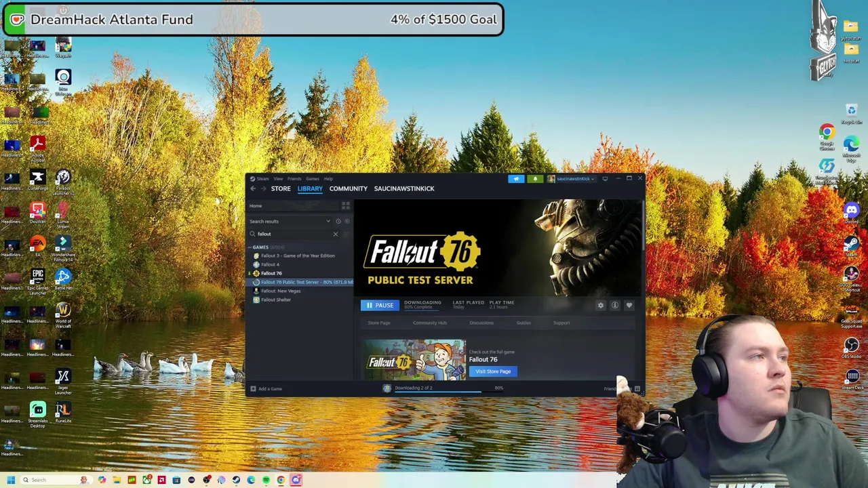Clear the fallout search text

pyautogui.click(x=335, y=234)
